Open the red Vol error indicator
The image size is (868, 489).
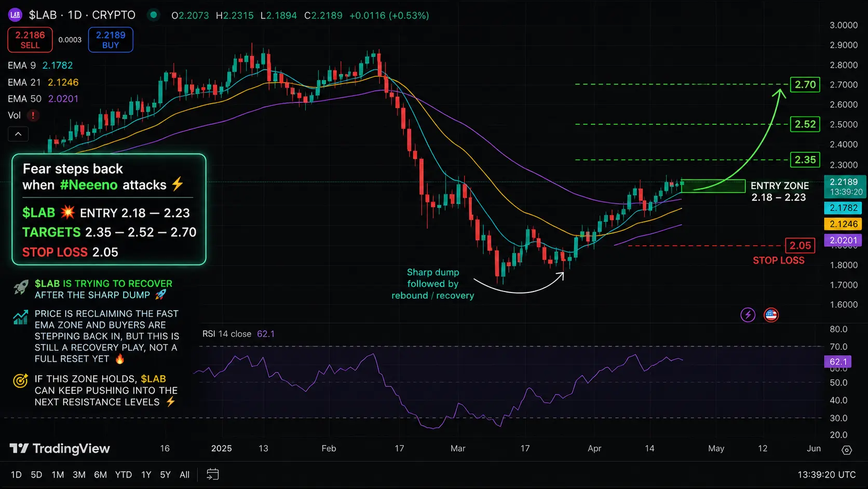[33, 115]
